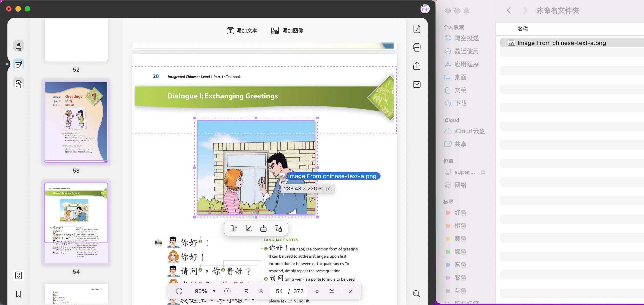Extract the selected image with export icon
Viewport: 644px width, 305px height.
pos(263,228)
